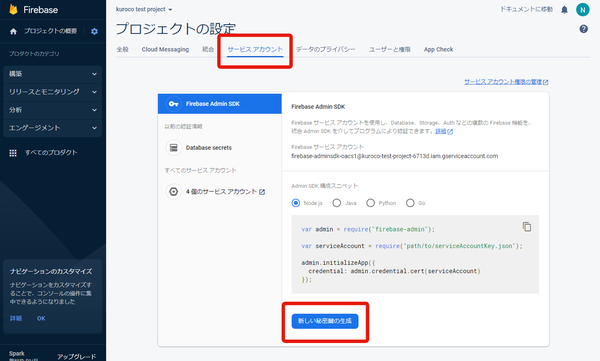Viewport: 600px width, 361px height.
Task: Switch to the サービス アカウント tab
Action: 255,49
